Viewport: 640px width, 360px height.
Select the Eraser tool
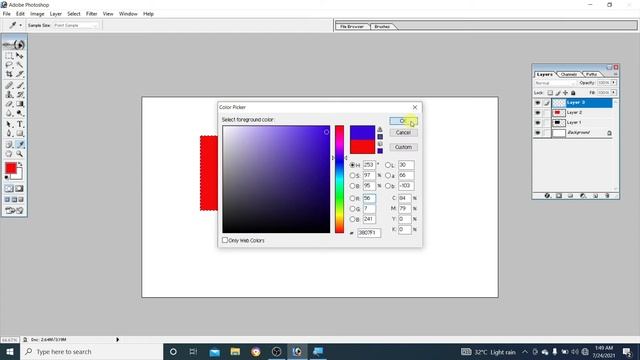tap(9, 104)
